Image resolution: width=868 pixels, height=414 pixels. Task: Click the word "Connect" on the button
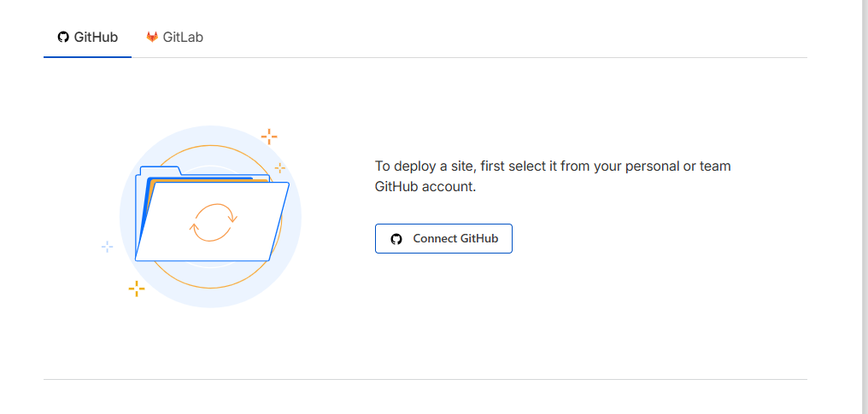(x=435, y=239)
